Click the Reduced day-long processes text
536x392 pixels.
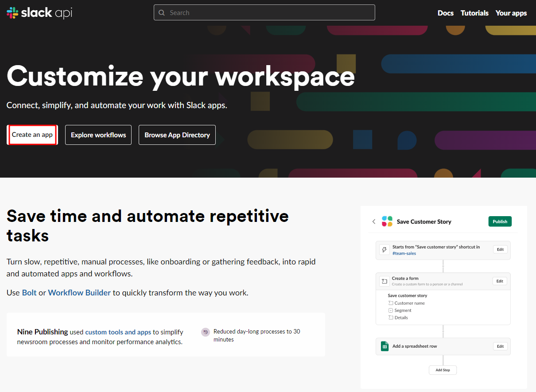click(257, 335)
